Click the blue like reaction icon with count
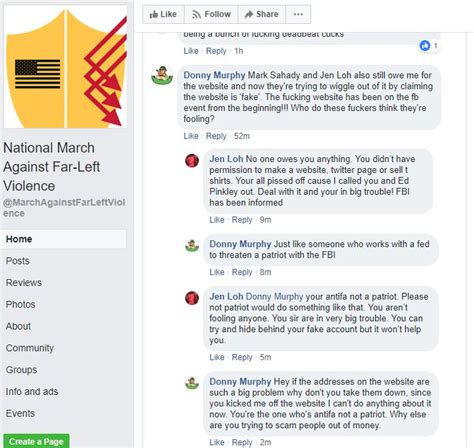Screen dimensions: 474x448 (429, 45)
